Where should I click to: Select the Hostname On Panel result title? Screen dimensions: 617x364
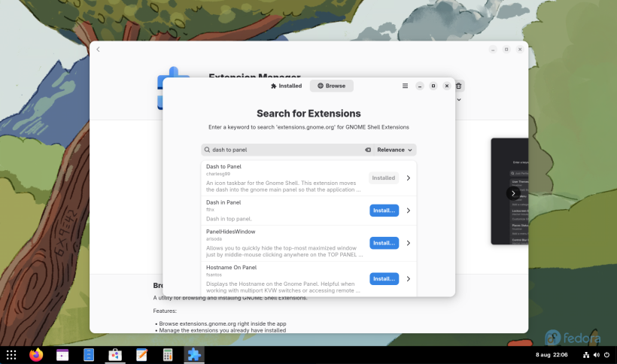[x=232, y=267]
